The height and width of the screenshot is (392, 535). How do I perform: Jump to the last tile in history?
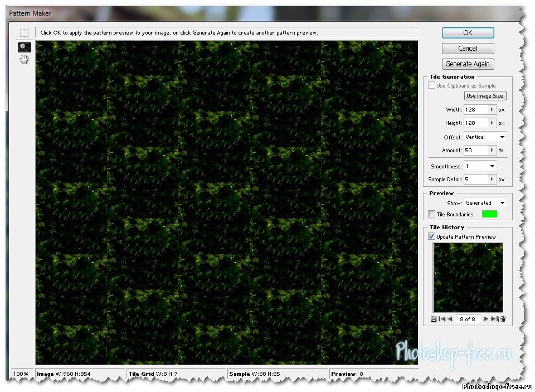pyautogui.click(x=494, y=319)
